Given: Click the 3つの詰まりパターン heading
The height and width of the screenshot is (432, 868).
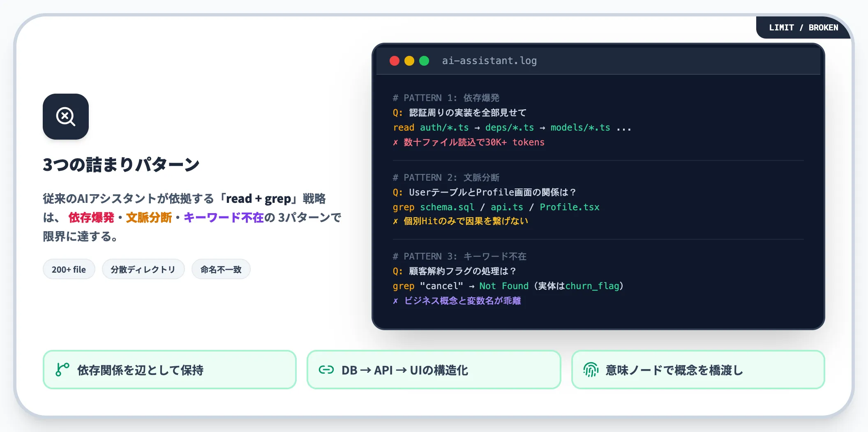Looking at the screenshot, I should tap(121, 165).
